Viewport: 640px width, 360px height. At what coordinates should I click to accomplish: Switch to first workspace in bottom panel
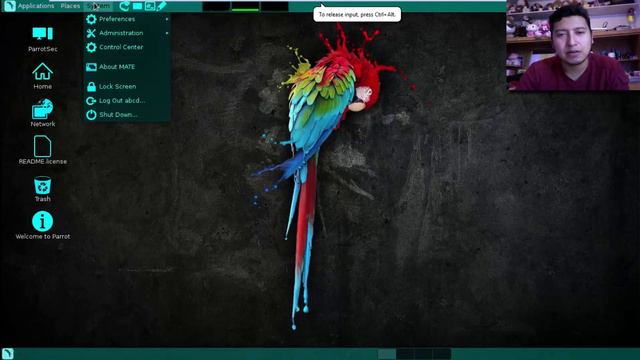pos(387,353)
